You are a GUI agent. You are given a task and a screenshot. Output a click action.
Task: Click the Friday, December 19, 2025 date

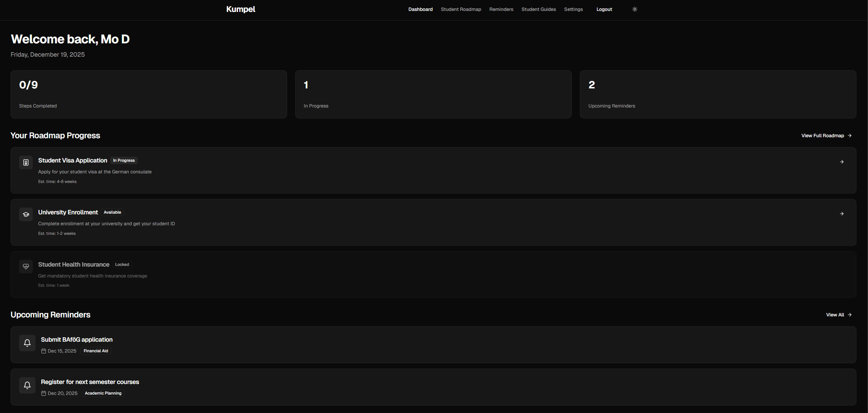coord(48,55)
